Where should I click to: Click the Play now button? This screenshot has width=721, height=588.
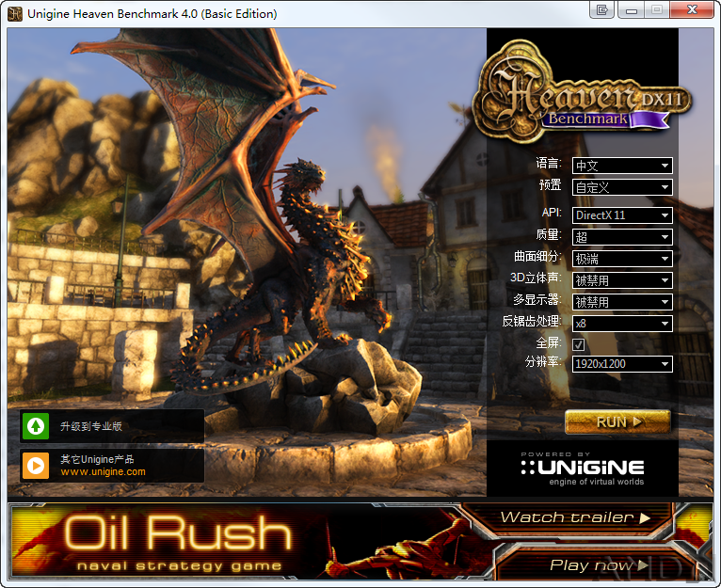[x=598, y=565]
